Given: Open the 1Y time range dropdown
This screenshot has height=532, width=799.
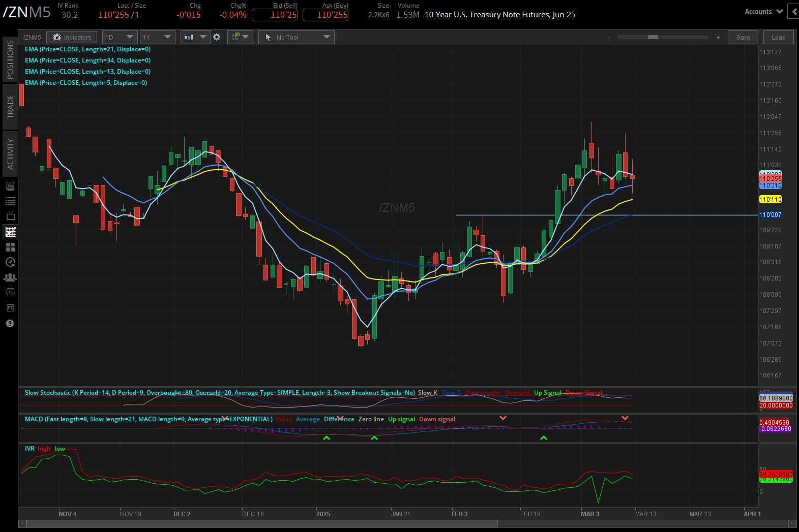Looking at the screenshot, I should (157, 37).
